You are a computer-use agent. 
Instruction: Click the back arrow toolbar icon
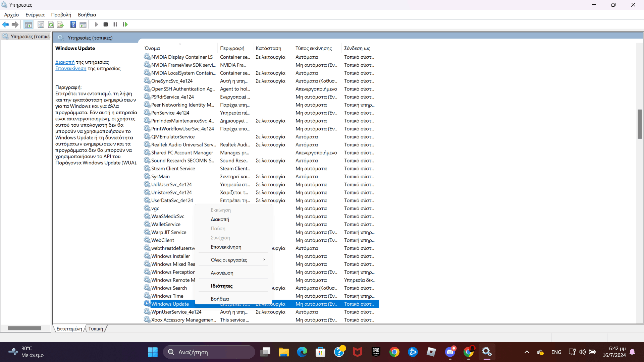(x=5, y=24)
